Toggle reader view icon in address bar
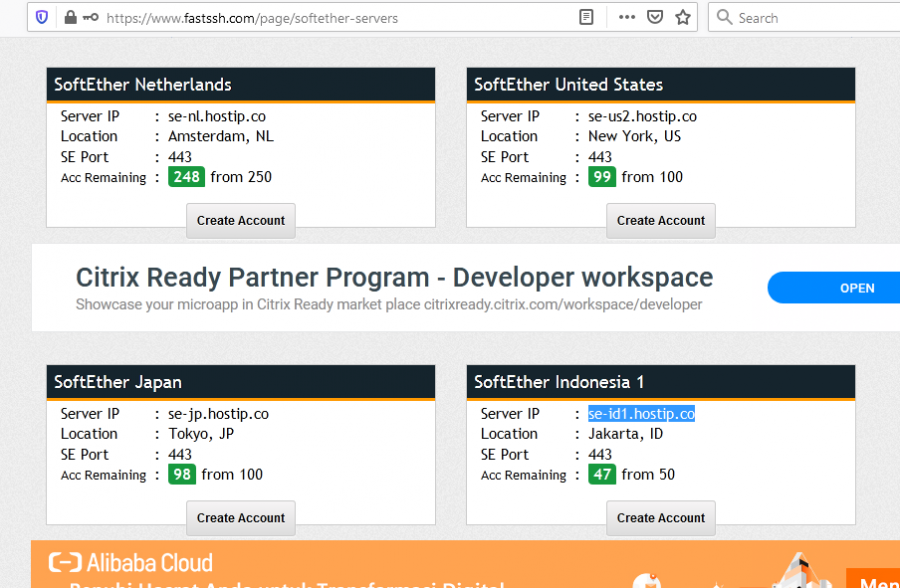 pos(586,17)
